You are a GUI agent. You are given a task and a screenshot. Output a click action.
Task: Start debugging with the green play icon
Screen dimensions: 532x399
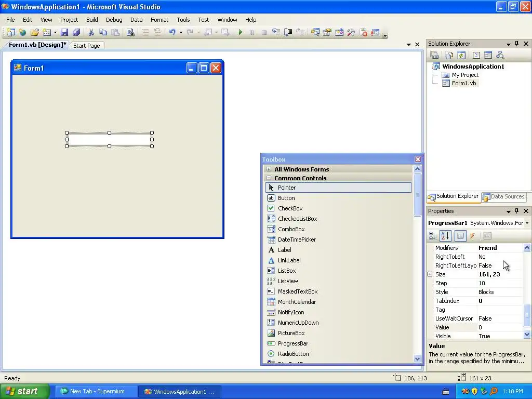point(240,32)
